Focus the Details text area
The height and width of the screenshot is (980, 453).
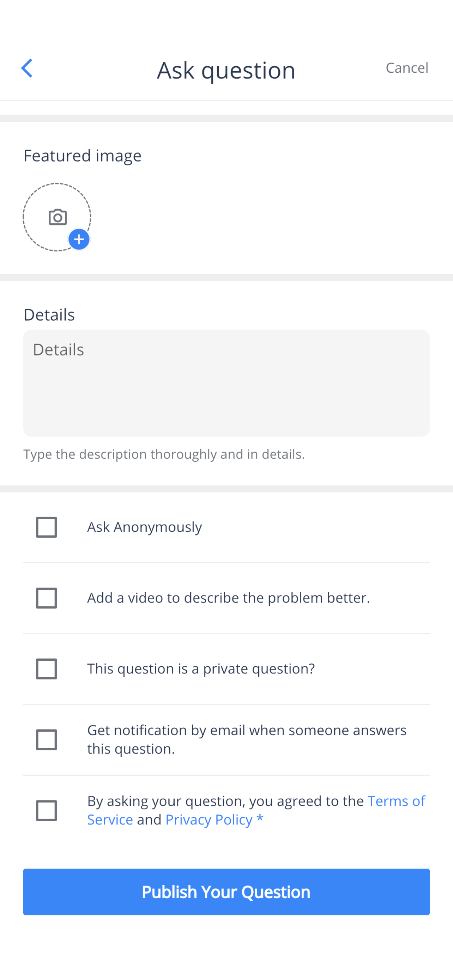coord(226,383)
